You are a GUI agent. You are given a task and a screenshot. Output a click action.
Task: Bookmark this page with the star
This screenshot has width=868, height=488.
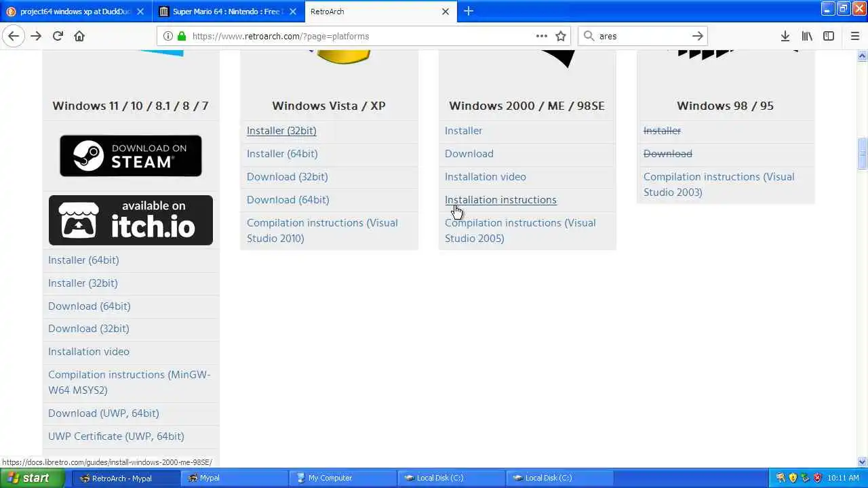click(x=561, y=36)
